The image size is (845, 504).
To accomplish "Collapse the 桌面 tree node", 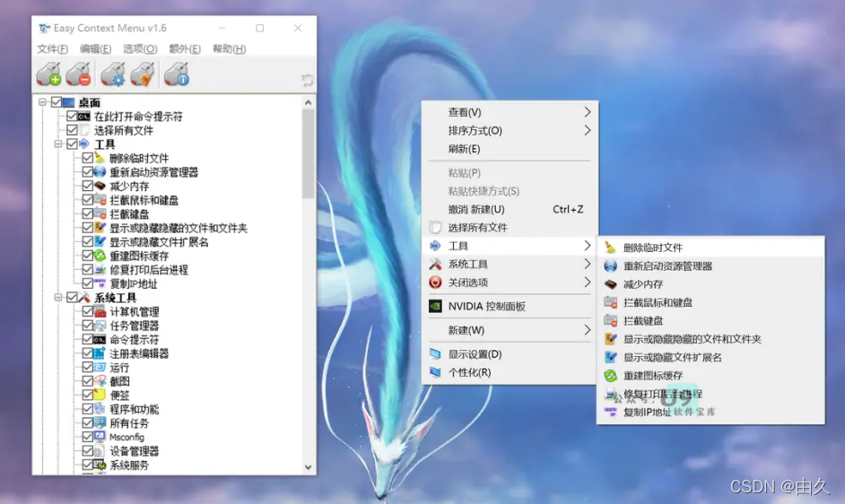I will (x=42, y=102).
